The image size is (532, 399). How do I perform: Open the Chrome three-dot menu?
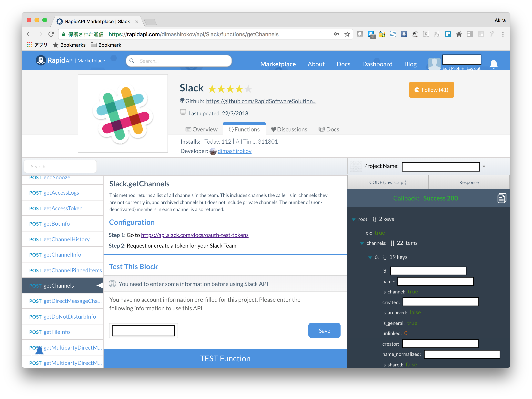(503, 34)
